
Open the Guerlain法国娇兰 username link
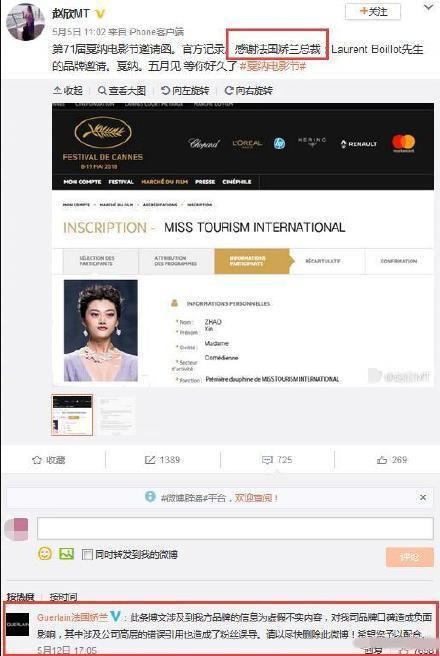point(72,617)
